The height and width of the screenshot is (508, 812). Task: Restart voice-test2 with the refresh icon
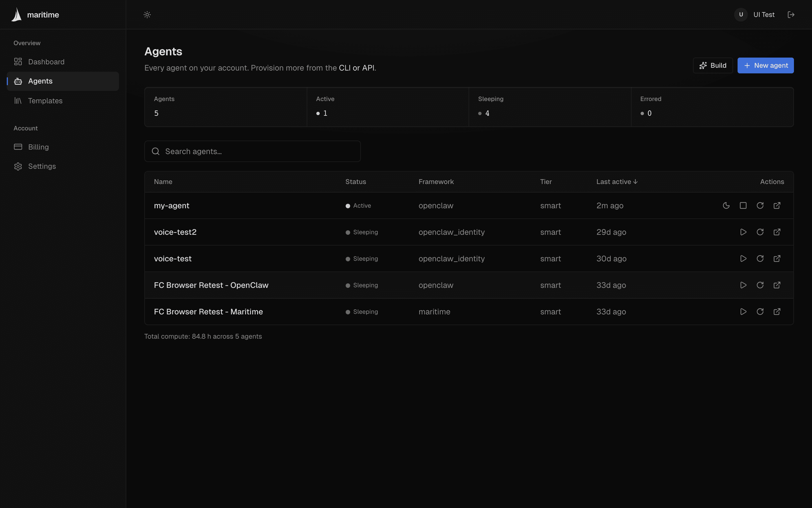[x=760, y=232]
